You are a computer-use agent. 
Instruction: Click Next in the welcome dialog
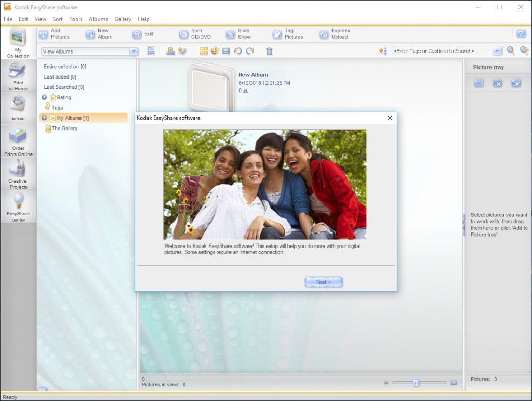tap(324, 282)
